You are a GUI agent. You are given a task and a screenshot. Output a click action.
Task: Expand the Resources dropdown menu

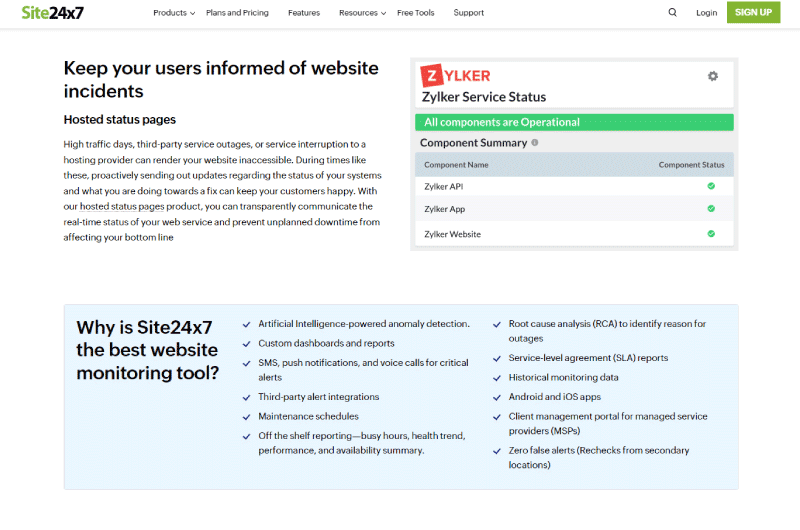362,13
